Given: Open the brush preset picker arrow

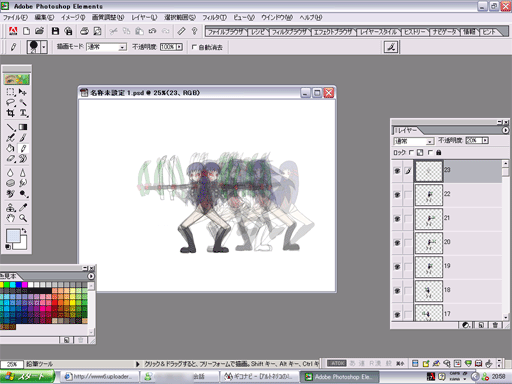Looking at the screenshot, I should (x=44, y=47).
